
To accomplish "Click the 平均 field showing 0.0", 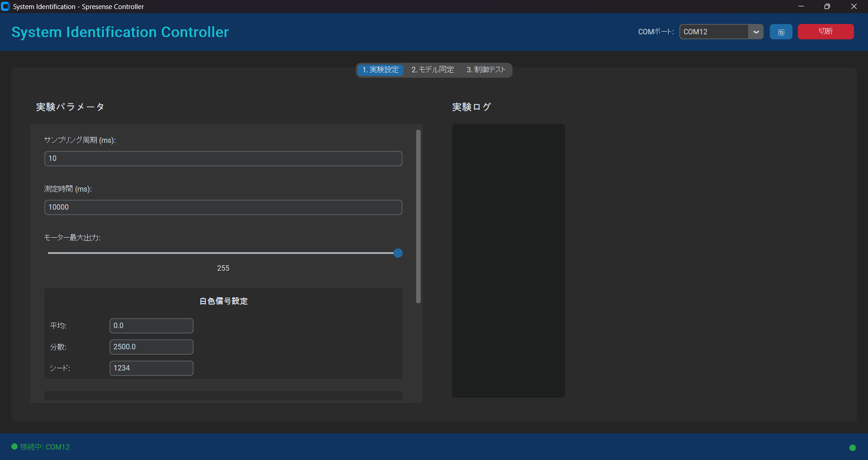I will point(151,326).
